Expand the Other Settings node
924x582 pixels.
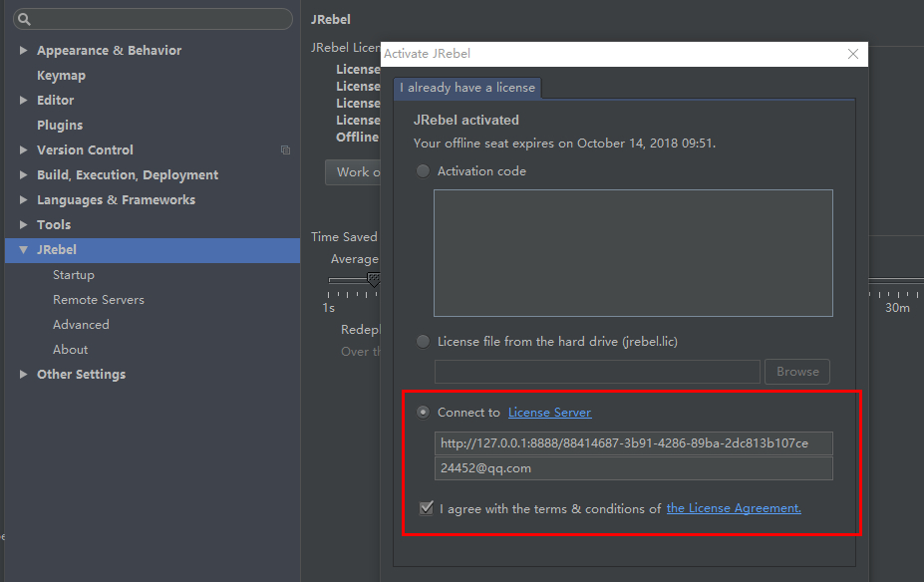(x=23, y=374)
